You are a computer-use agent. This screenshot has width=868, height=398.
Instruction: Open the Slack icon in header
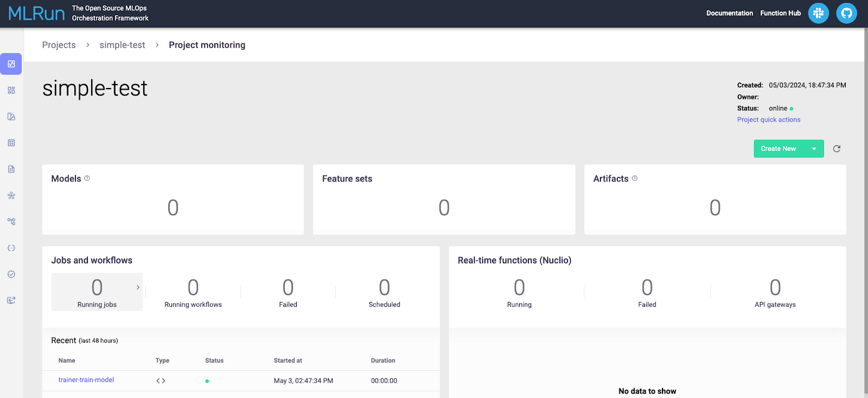click(x=819, y=13)
